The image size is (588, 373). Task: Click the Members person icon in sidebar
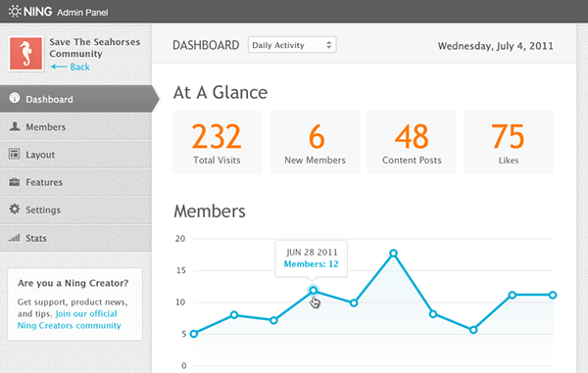[x=15, y=126]
